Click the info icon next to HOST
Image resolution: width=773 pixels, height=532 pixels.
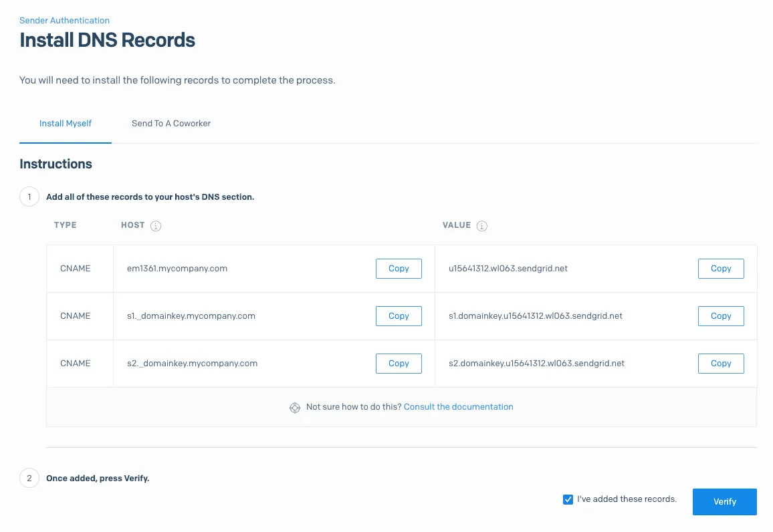tap(156, 226)
